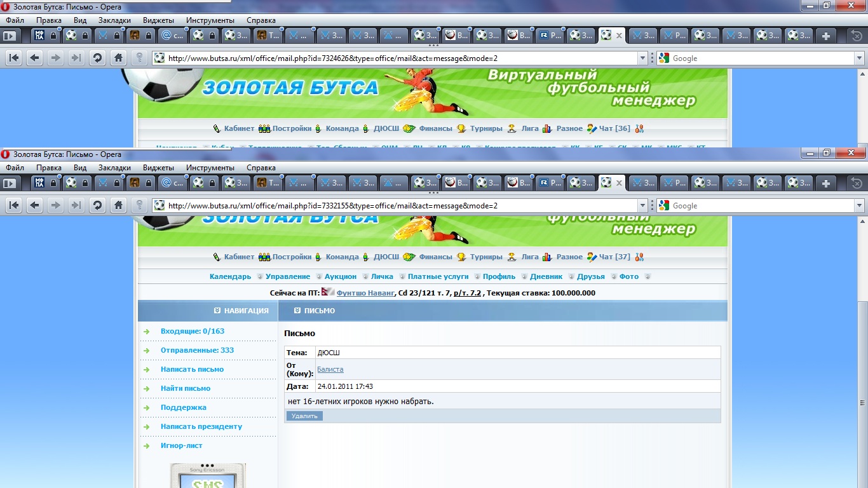Open closed tabs trash icon in lower window
This screenshot has height=488, width=868.
(856, 184)
